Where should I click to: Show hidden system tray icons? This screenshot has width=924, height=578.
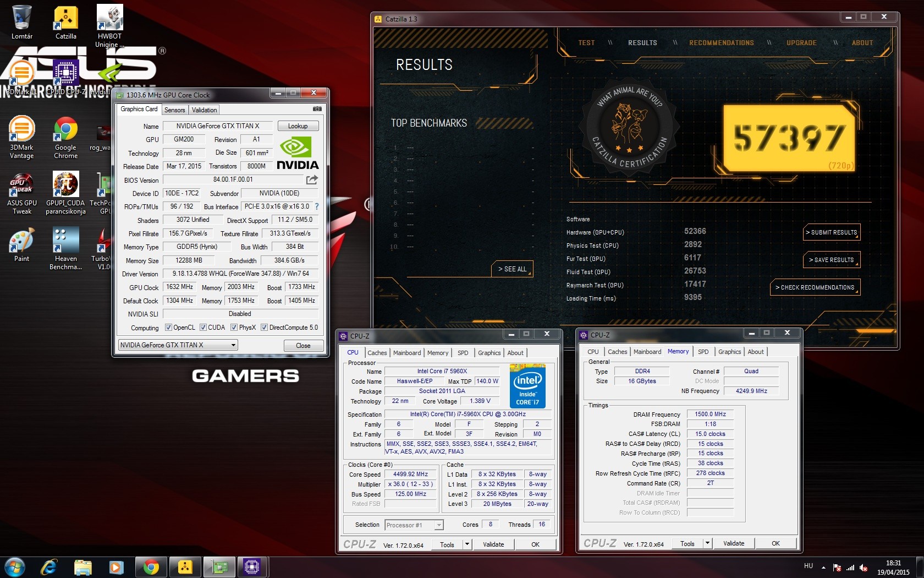point(823,567)
